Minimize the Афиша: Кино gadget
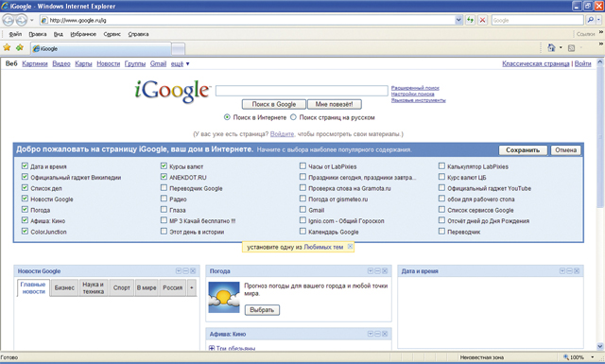 click(x=377, y=334)
